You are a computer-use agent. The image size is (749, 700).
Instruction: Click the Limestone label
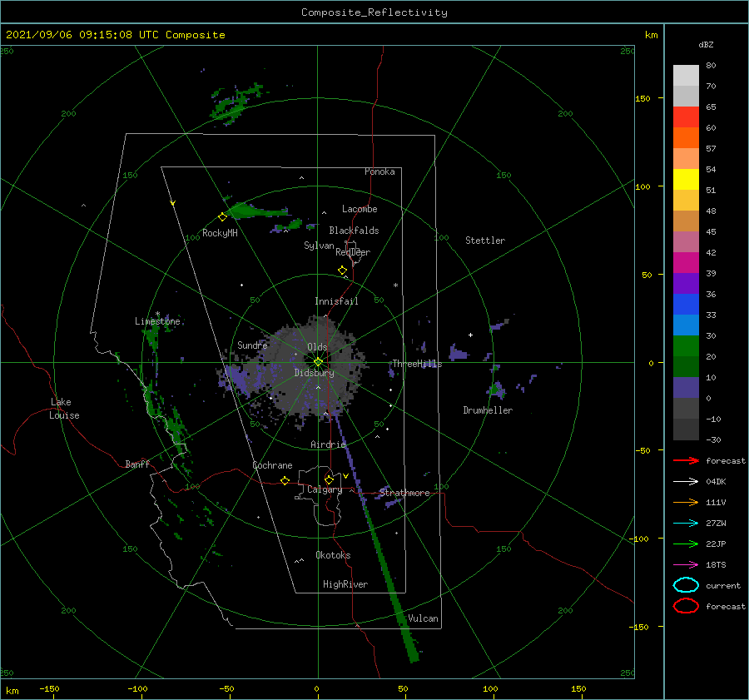pos(157,321)
